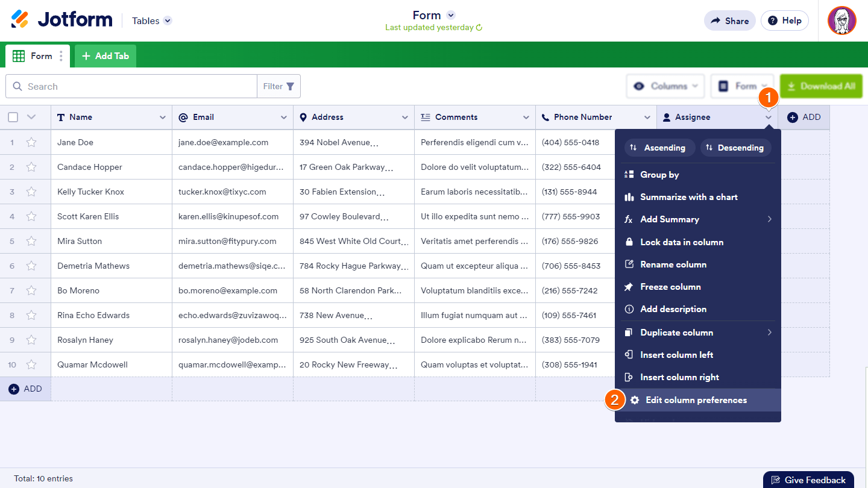Click the Summarize with a chart icon
Screen dimensions: 868x488
(629, 197)
